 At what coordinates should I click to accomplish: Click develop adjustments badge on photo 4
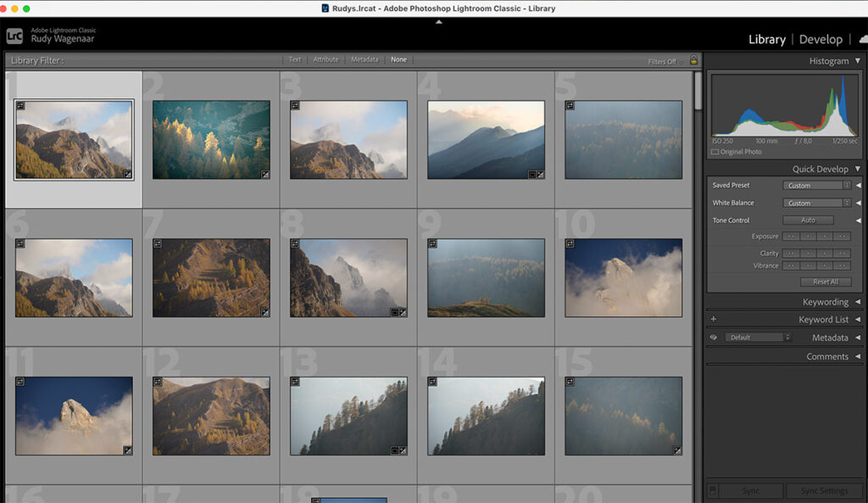click(540, 175)
